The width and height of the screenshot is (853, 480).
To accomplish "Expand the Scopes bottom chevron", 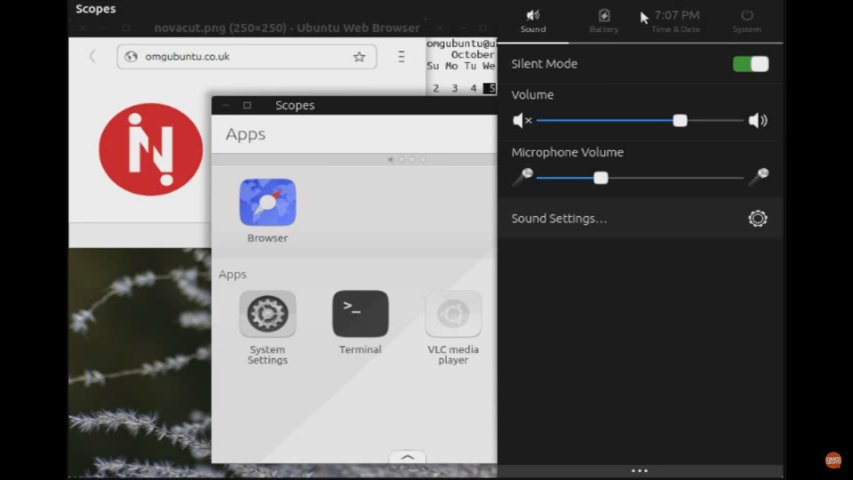I will (x=407, y=457).
